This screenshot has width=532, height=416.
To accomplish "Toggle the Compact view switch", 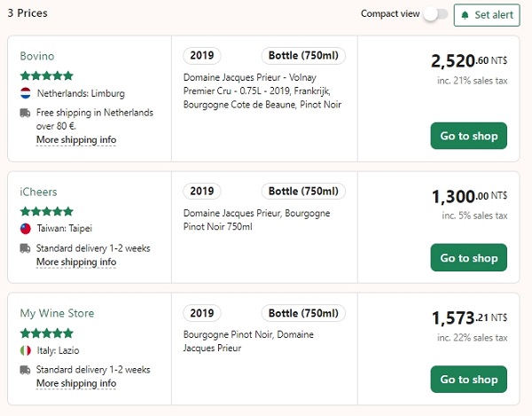I will [435, 14].
